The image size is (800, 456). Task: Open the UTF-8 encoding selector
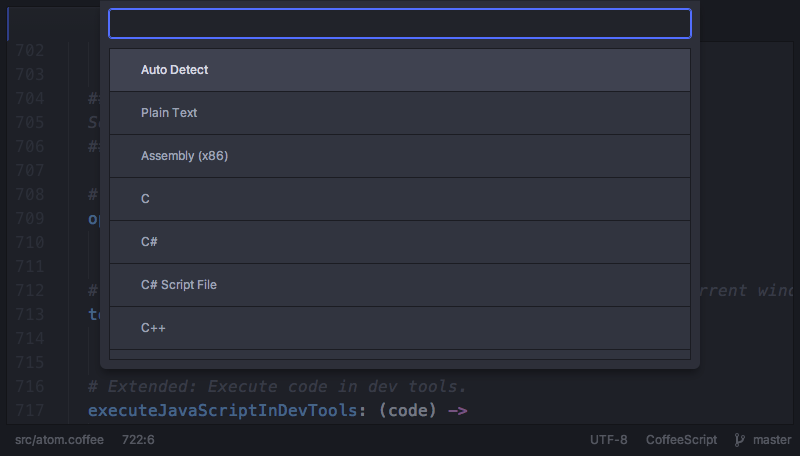(x=609, y=440)
